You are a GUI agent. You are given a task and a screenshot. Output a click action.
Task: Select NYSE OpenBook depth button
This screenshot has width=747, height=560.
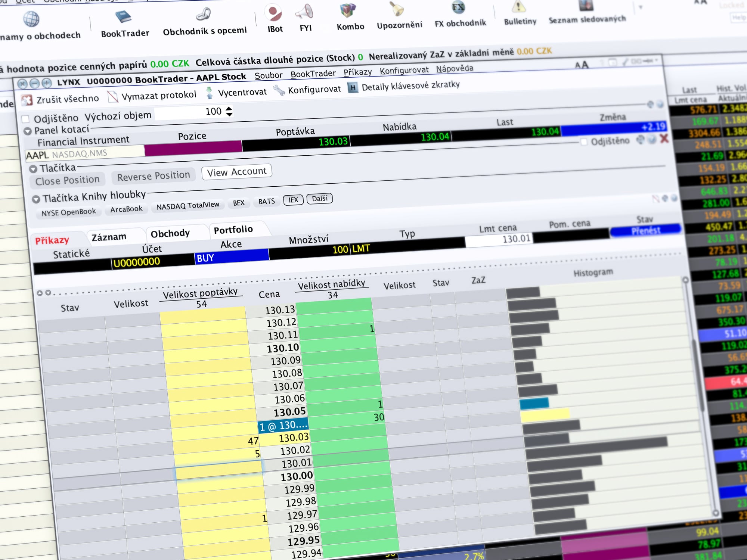click(x=69, y=212)
